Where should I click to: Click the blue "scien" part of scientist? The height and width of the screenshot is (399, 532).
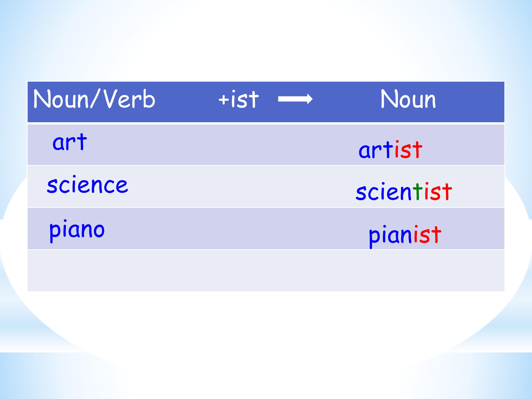click(384, 192)
